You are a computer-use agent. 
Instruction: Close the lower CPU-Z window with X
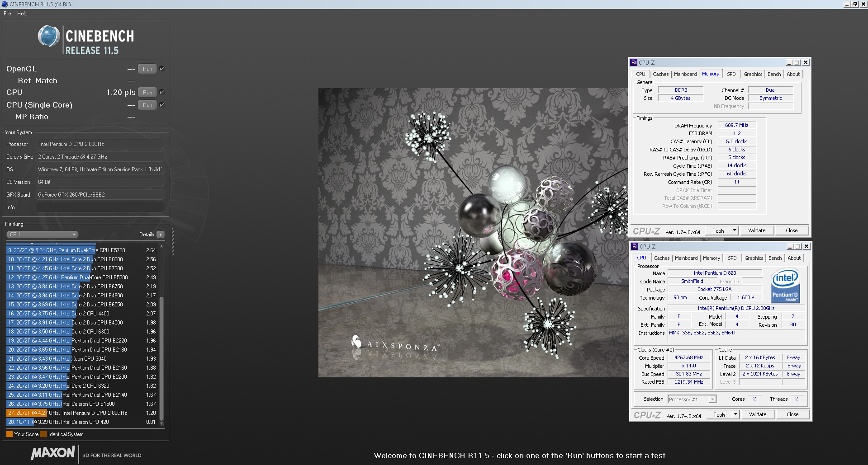coord(806,247)
